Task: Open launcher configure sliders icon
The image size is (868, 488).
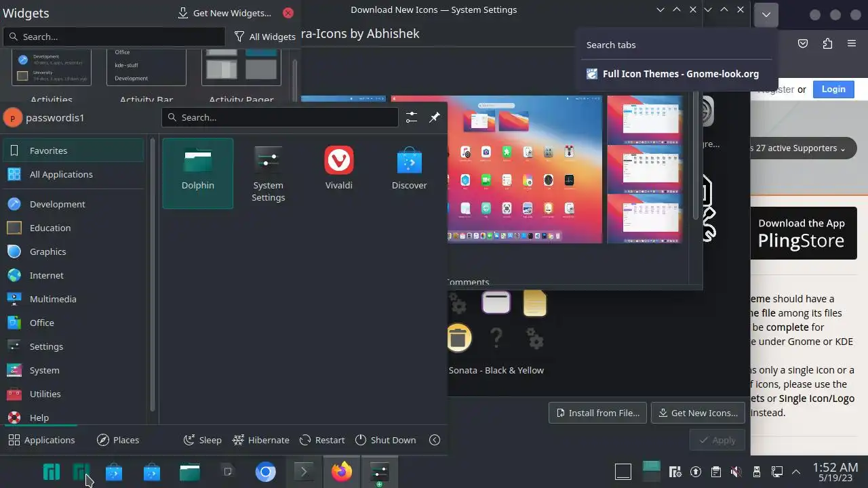Action: click(412, 117)
